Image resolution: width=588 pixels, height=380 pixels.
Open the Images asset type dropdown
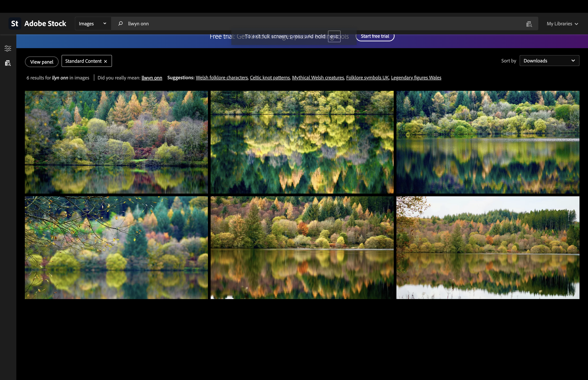(x=93, y=24)
